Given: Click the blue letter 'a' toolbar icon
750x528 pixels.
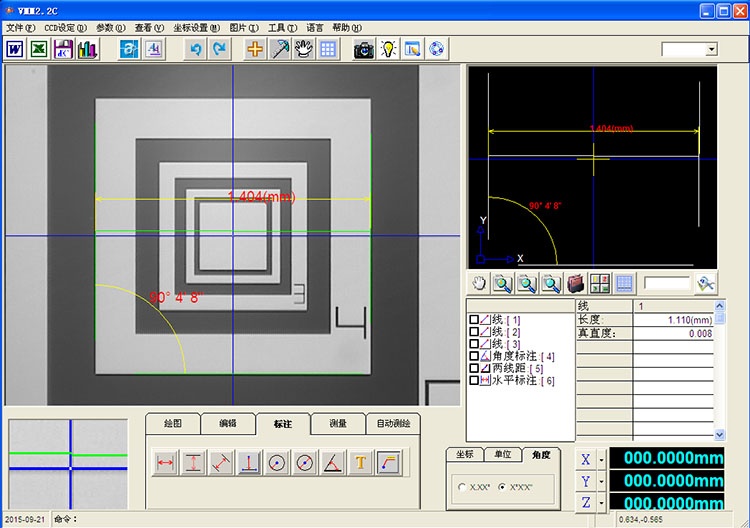Looking at the screenshot, I should [x=129, y=49].
